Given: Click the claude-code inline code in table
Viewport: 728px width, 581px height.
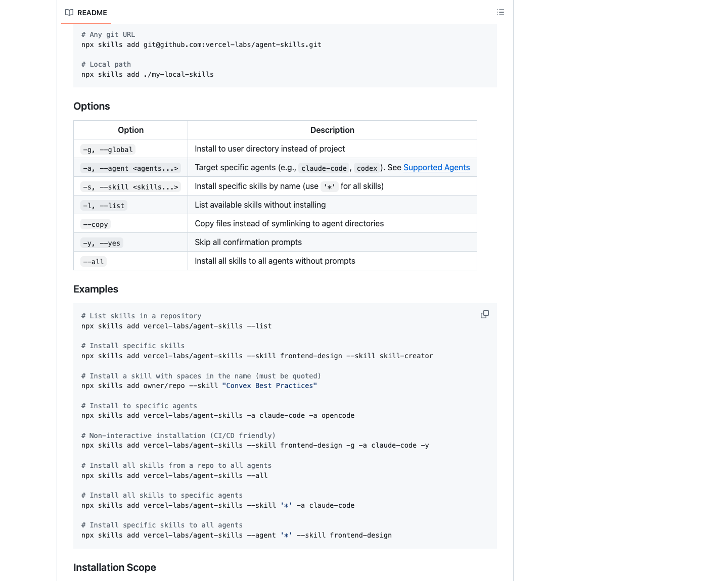Looking at the screenshot, I should tap(324, 168).
